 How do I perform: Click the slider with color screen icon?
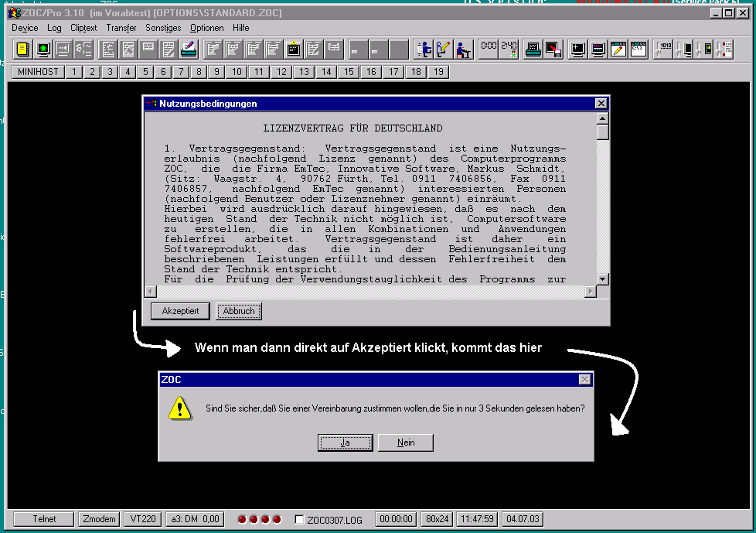704,50
